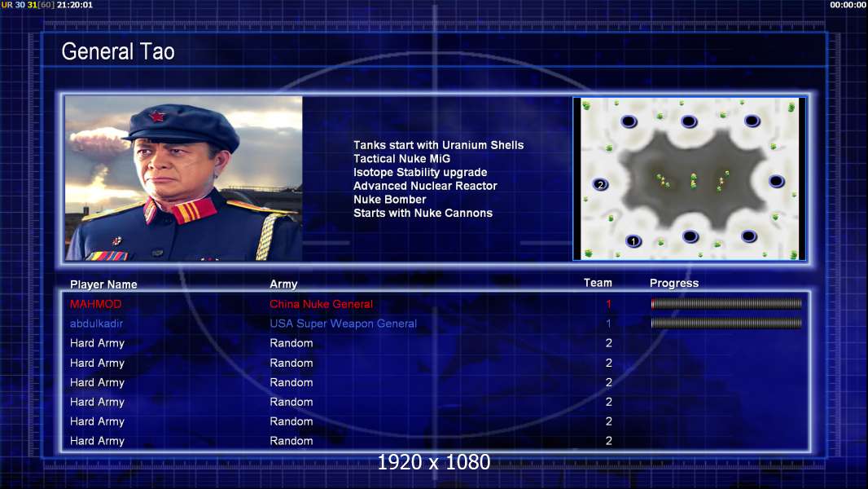Click the "Tactical Nuke MiG" line
Viewport: 868px width, 489px height.
click(x=402, y=158)
